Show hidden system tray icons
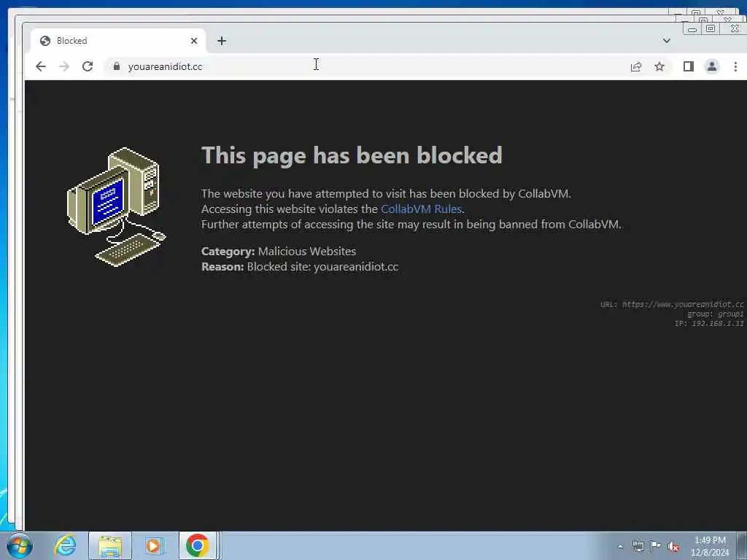This screenshot has width=747, height=560. pyautogui.click(x=620, y=547)
